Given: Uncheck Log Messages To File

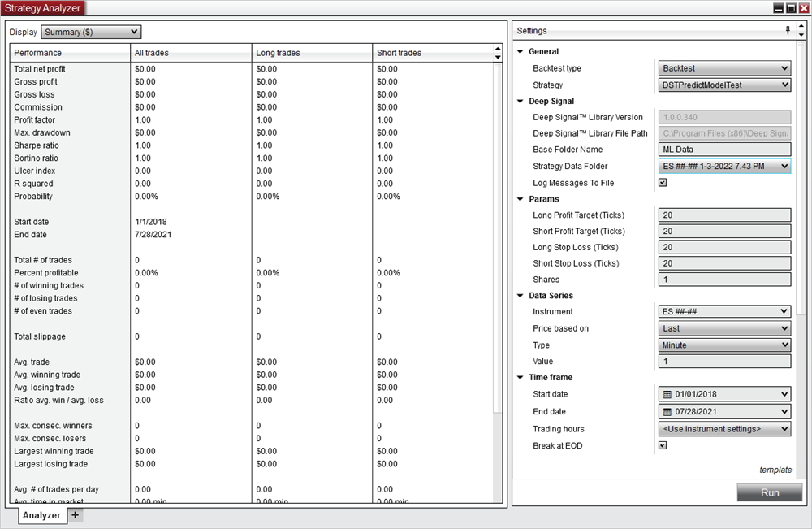Looking at the screenshot, I should [x=662, y=182].
